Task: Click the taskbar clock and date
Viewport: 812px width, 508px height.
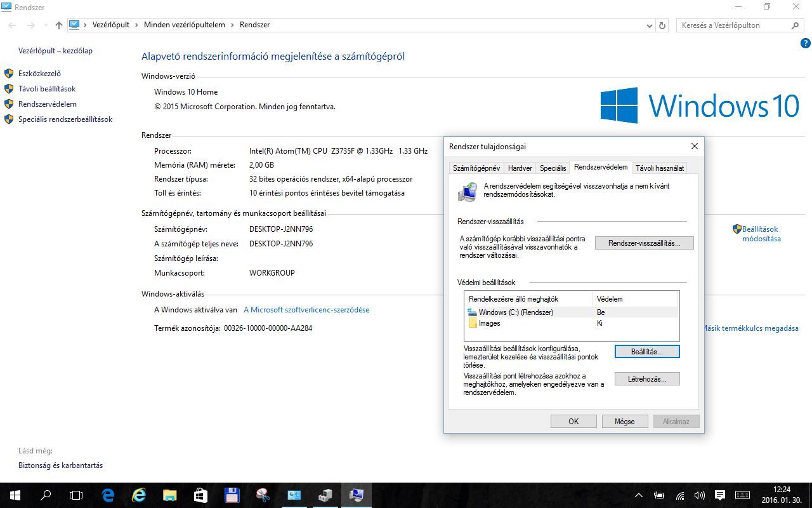Action: point(782,495)
